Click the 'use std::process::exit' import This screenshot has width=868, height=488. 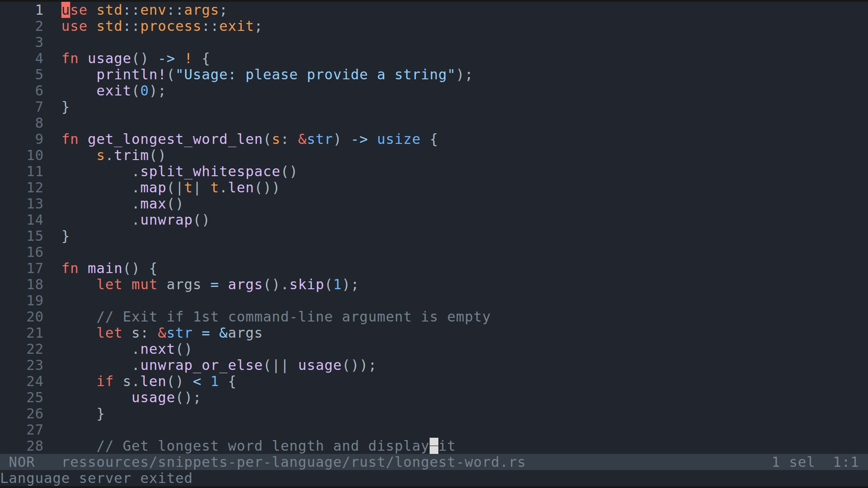tap(161, 26)
